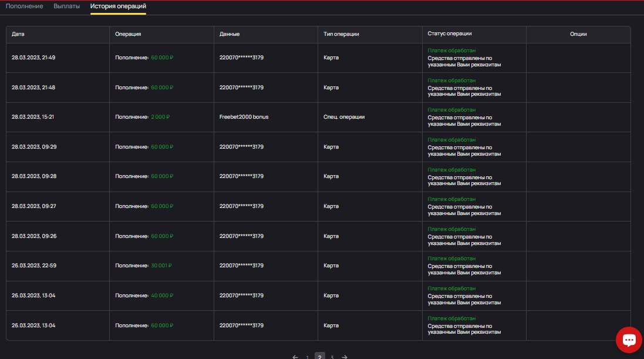
Task: Jump to page 1 in pagination
Action: click(x=307, y=357)
